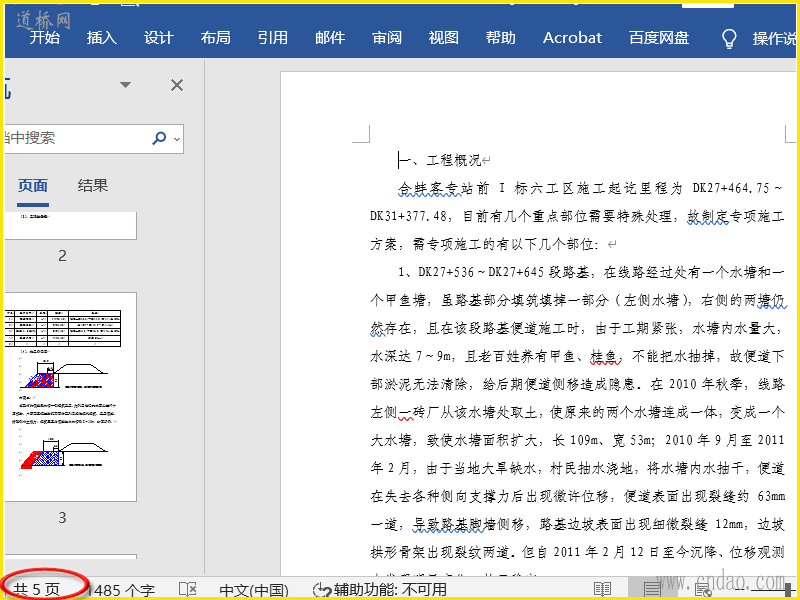The height and width of the screenshot is (600, 800).
Task: Open the 设计 ribbon tab
Action: pyautogui.click(x=159, y=38)
